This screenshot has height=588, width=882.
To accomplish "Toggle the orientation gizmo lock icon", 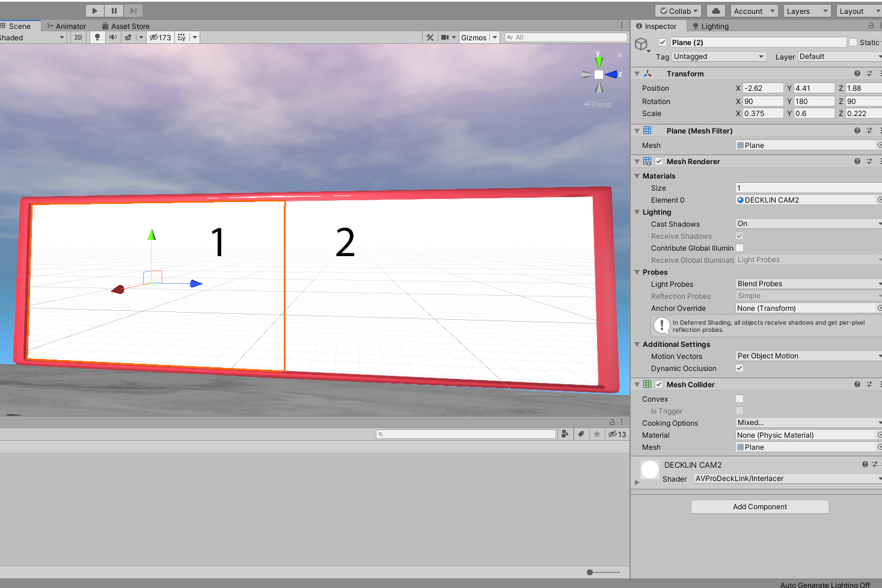I will coord(619,55).
